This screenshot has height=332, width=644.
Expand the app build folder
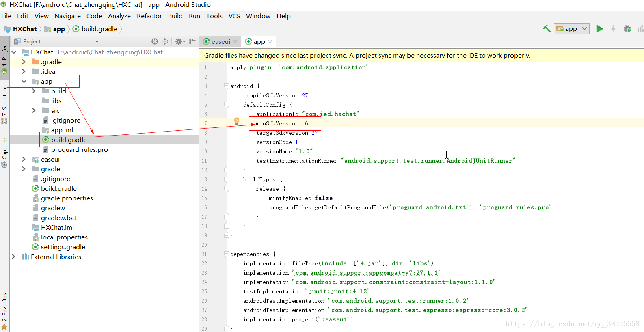point(34,91)
